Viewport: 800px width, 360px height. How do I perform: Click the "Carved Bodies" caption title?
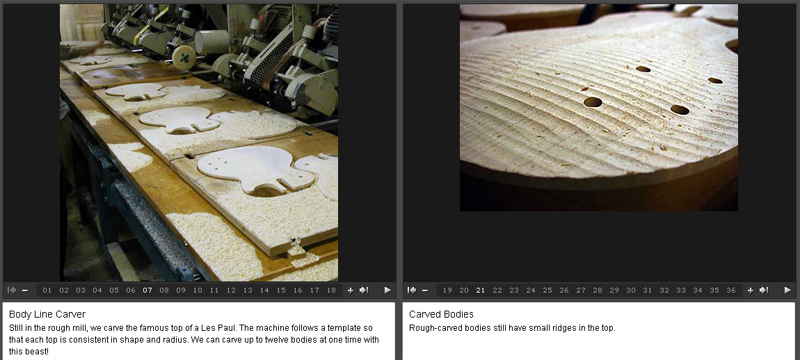[x=441, y=315]
